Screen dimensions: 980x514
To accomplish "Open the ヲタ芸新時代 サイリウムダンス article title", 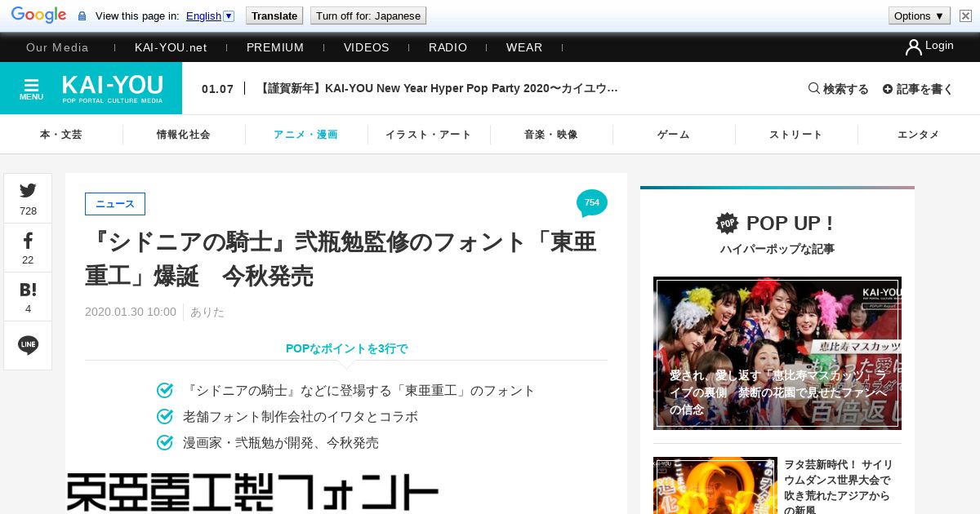I will pos(837,487).
